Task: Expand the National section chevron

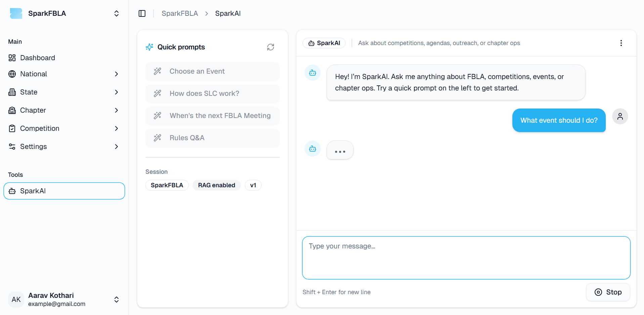Action: (117, 74)
